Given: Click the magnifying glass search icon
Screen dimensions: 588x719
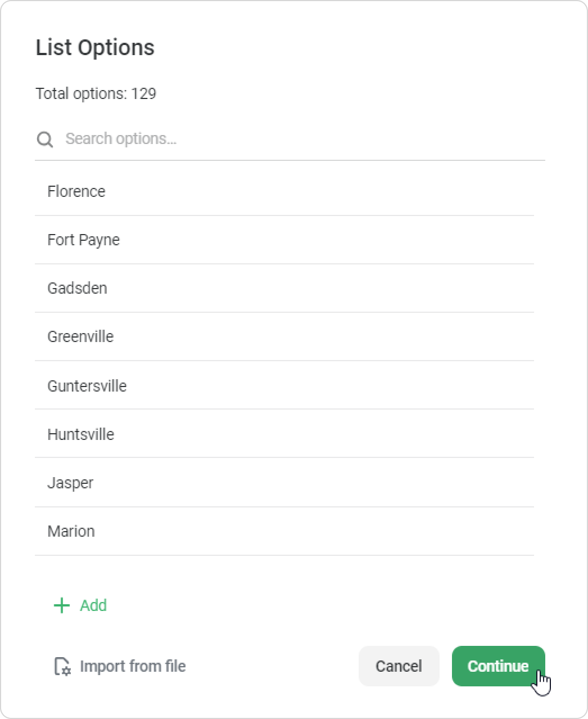Looking at the screenshot, I should click(x=45, y=139).
